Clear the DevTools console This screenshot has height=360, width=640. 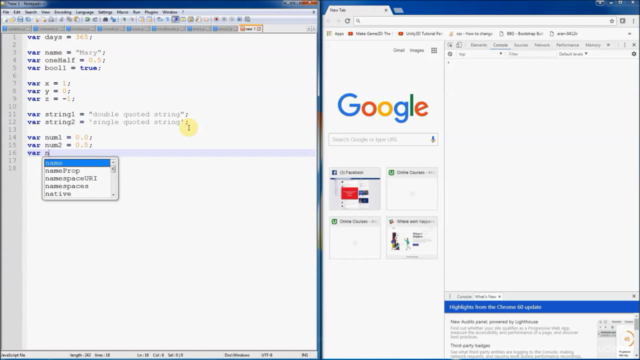(450, 54)
